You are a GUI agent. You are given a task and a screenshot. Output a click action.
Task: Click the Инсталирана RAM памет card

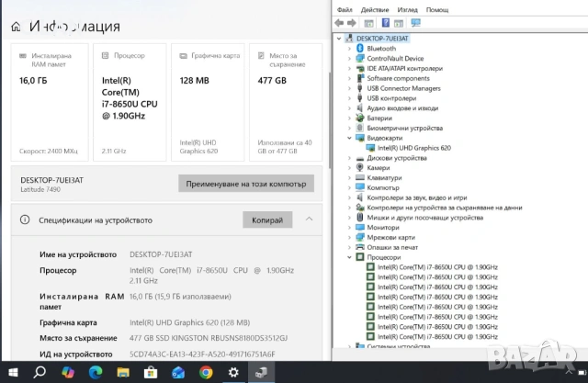pos(50,102)
